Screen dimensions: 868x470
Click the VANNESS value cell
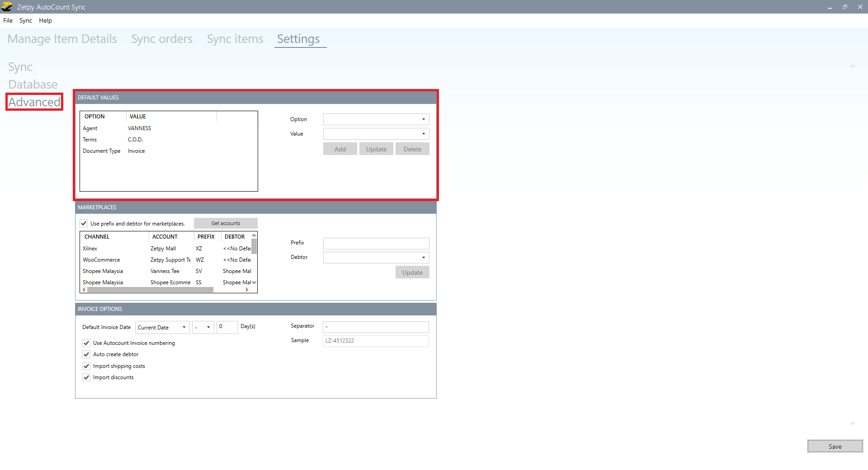[x=139, y=128]
